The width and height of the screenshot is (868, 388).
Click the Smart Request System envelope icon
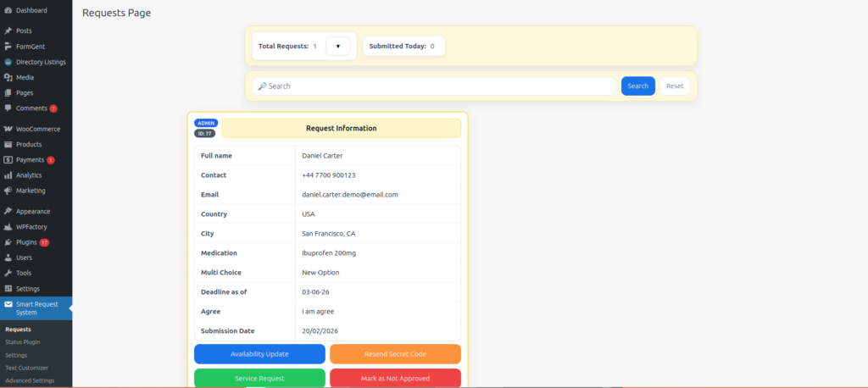8,304
